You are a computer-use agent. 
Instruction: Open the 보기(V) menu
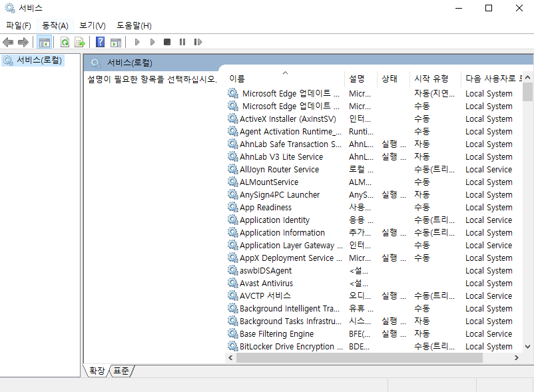click(93, 25)
